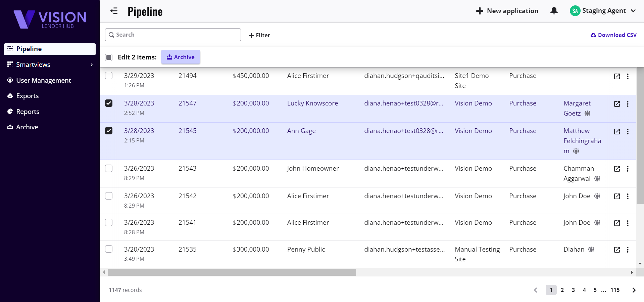Image resolution: width=644 pixels, height=302 pixels.
Task: Uncheck the row for Lucky Knowscore
Action: click(109, 103)
